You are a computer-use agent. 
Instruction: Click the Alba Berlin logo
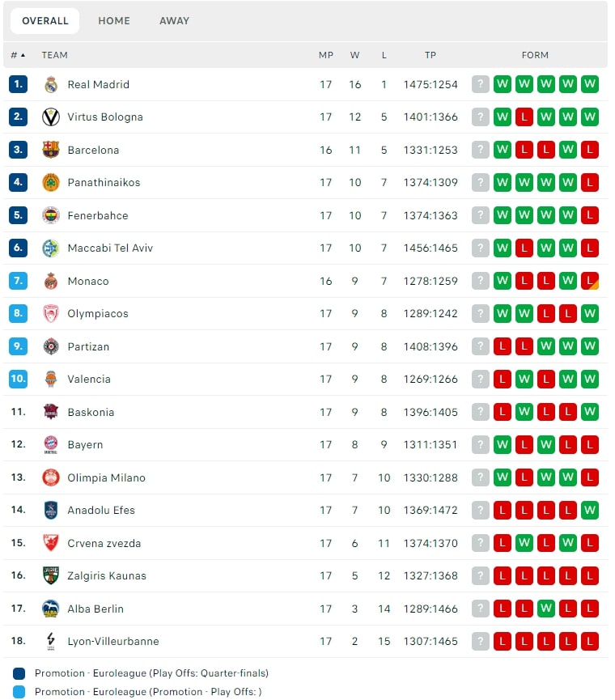pos(51,609)
